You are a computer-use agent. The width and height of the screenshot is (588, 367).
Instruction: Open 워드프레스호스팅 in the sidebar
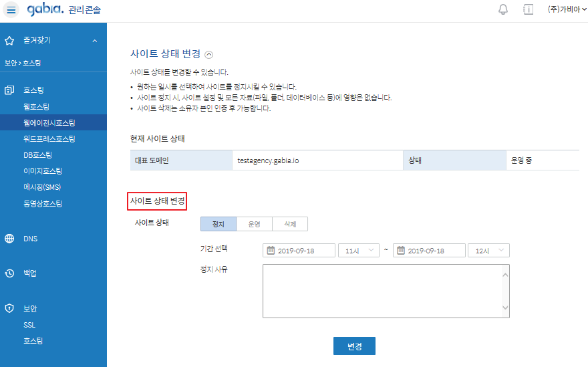click(x=49, y=139)
